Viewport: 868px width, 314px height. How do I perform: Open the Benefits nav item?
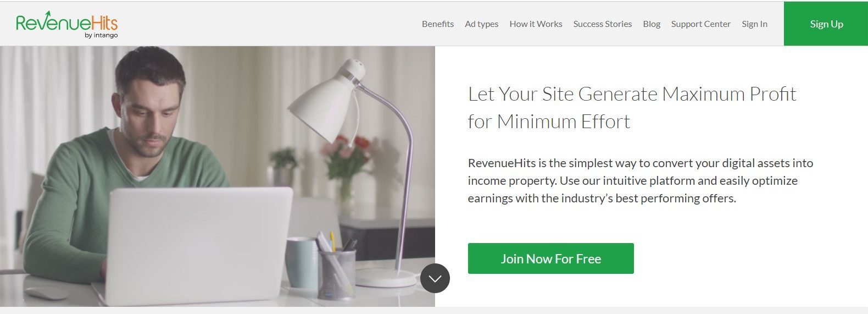click(438, 24)
